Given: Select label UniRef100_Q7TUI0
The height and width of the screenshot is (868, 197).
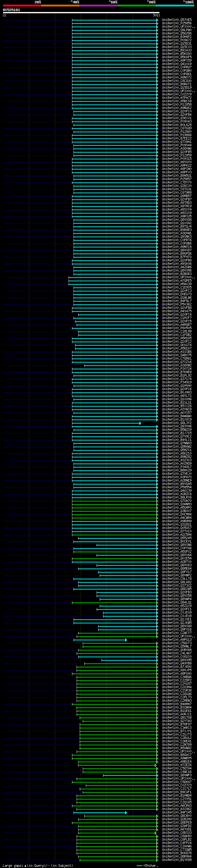Looking at the screenshot, I should click(x=176, y=531).
